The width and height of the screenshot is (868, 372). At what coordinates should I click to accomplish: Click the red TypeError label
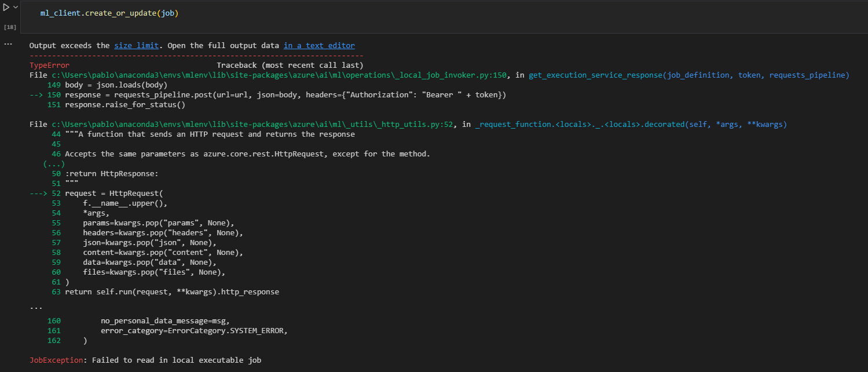pos(49,65)
